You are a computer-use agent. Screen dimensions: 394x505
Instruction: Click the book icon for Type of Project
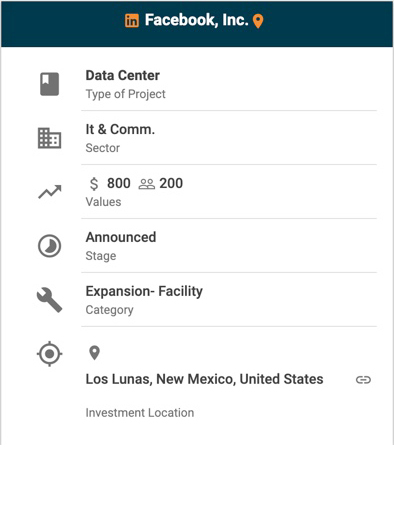[x=50, y=84]
